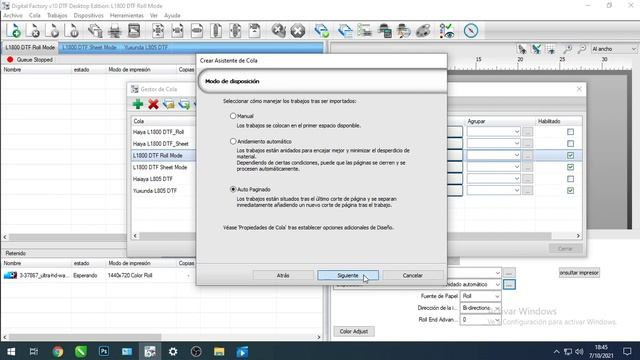This screenshot has width=640, height=360.
Task: Click the color palette toolbar icon
Action: point(423,31)
